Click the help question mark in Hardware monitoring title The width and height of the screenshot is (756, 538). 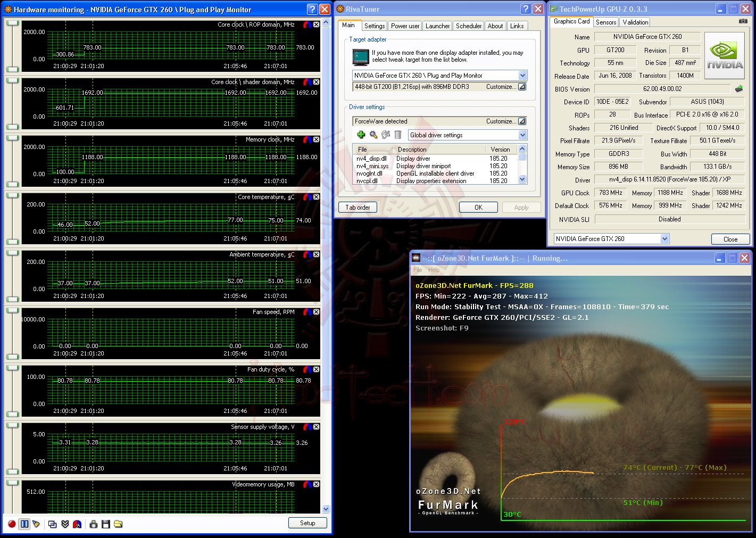(312, 9)
